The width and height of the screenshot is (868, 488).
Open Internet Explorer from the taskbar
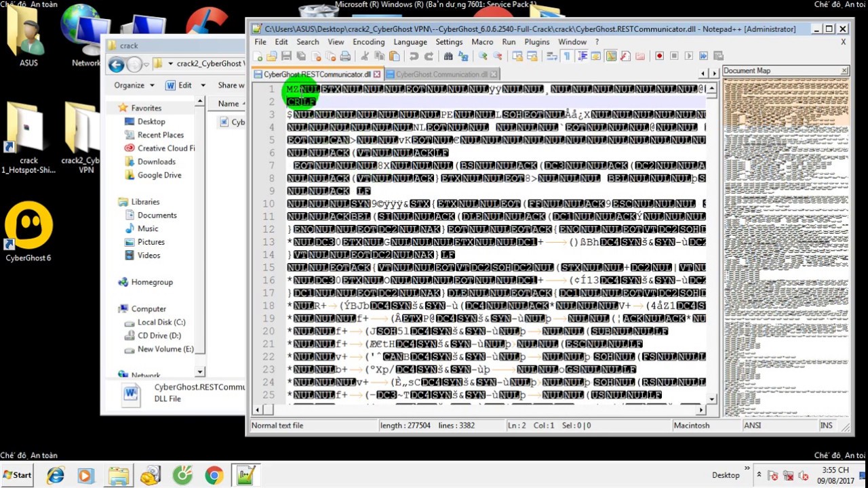(x=56, y=475)
